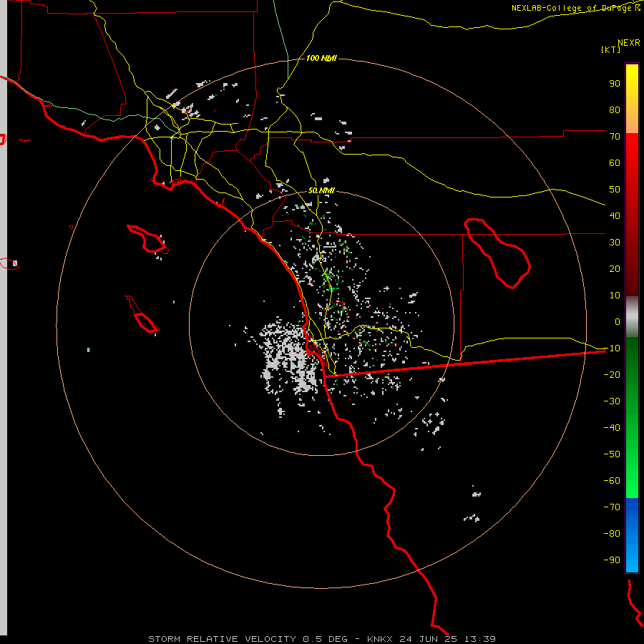Click the -90 colorbar value
Screen dimensions: 644x644
(612, 560)
